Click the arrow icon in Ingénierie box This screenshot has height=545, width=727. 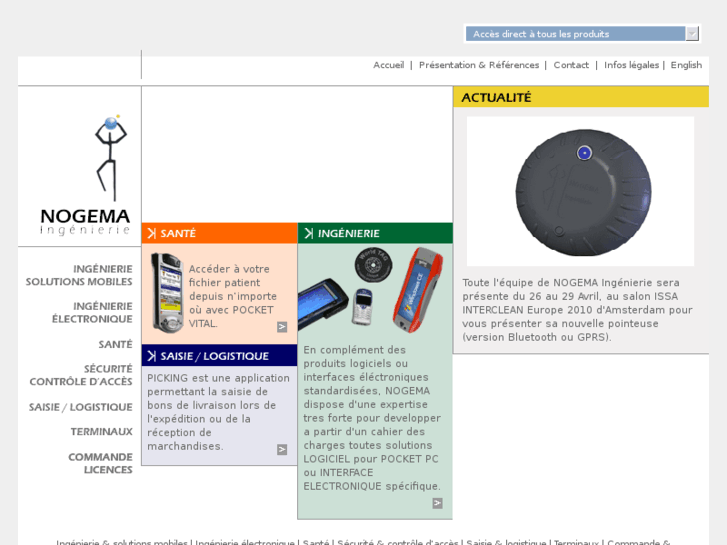[x=437, y=503]
